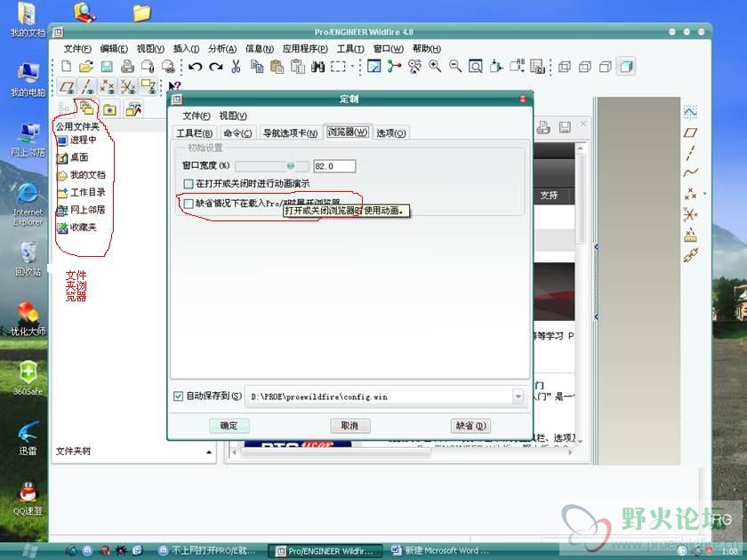Click the embedded browser save icon

pos(565,127)
